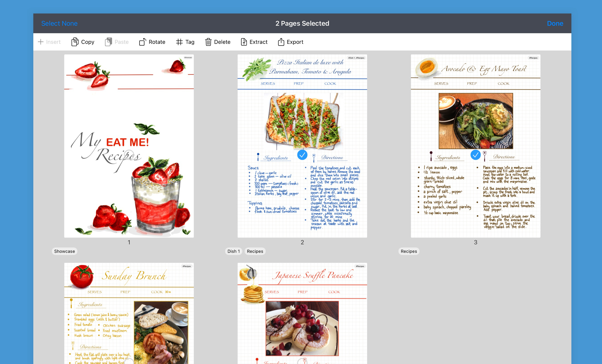Uncheck the Avocado & Egg Mayo Toast page
The height and width of the screenshot is (364, 602).
[476, 155]
